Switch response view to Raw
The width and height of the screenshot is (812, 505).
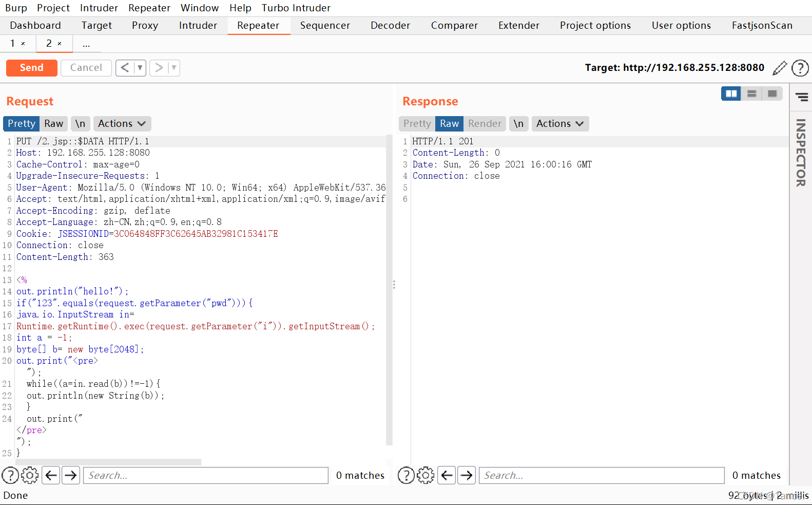pos(449,124)
